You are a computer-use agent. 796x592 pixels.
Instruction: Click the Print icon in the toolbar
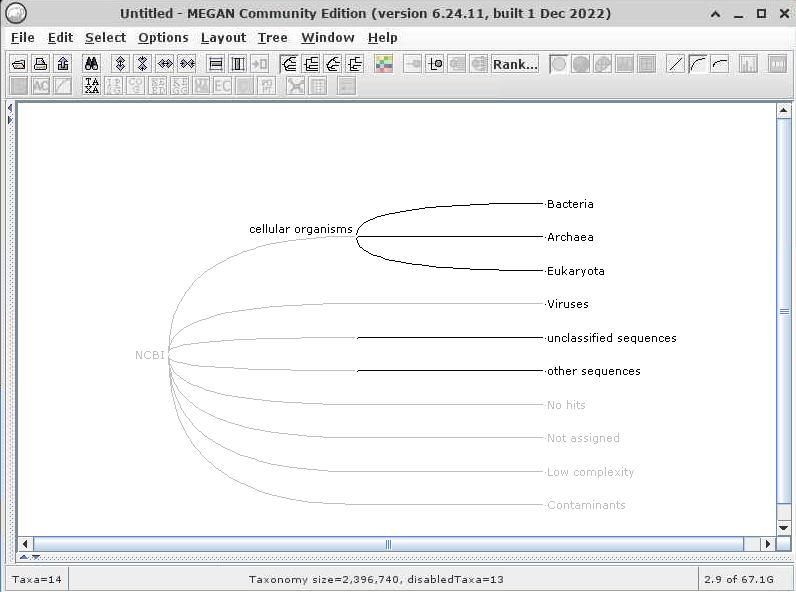point(40,64)
